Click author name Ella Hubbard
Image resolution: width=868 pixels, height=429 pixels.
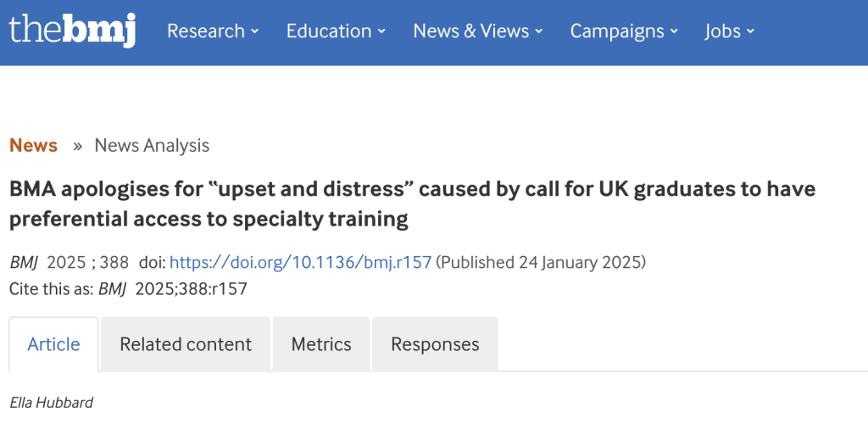pos(51,402)
